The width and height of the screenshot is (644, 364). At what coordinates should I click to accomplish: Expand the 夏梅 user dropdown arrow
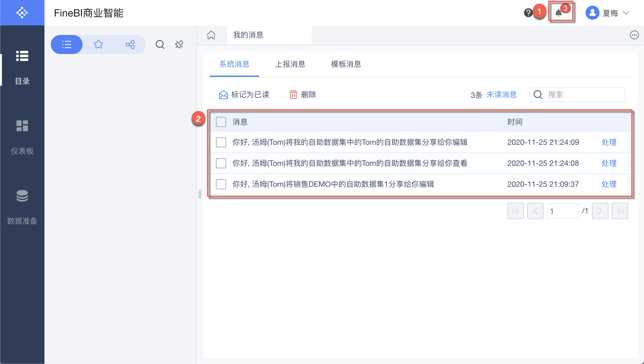[x=626, y=13]
